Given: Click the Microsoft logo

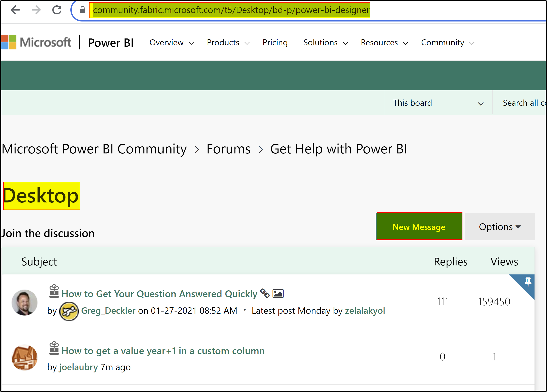Looking at the screenshot, I should click(36, 42).
